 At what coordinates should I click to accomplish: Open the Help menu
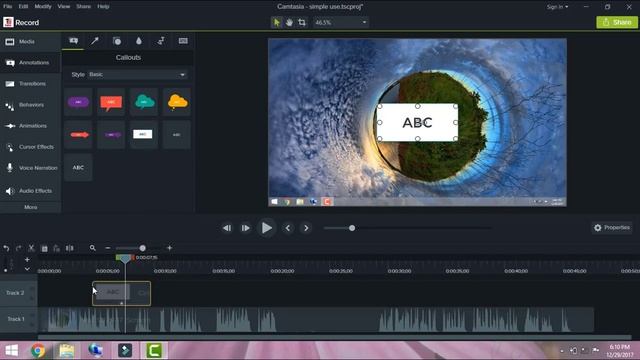coord(103,7)
